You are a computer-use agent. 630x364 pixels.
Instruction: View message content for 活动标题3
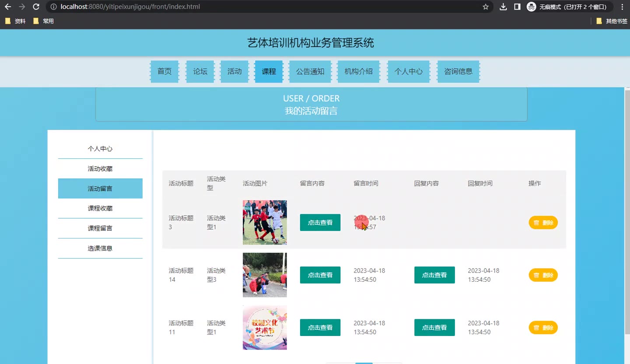pyautogui.click(x=320, y=222)
